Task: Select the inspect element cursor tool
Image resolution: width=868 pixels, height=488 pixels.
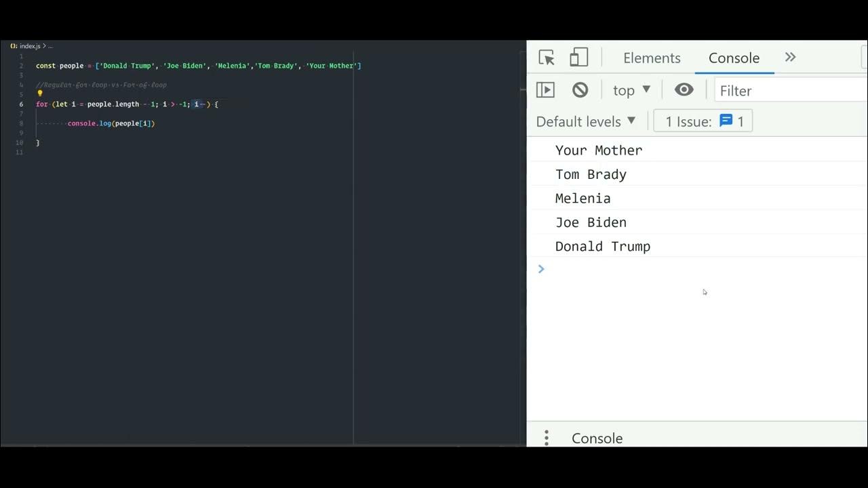Action: click(547, 58)
